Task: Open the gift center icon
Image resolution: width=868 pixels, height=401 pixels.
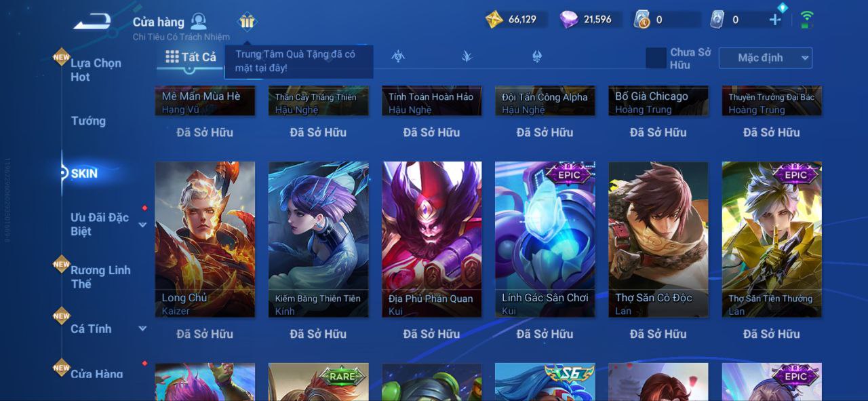Action: (x=247, y=22)
